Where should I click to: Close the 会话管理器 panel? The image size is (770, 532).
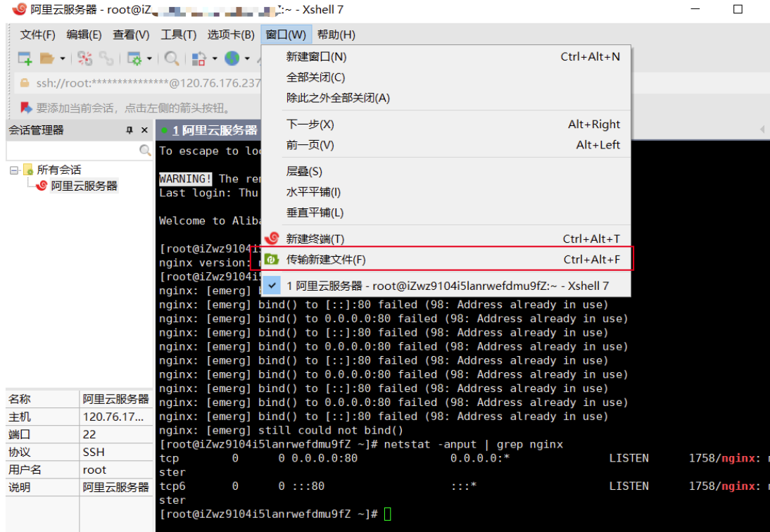pyautogui.click(x=144, y=130)
